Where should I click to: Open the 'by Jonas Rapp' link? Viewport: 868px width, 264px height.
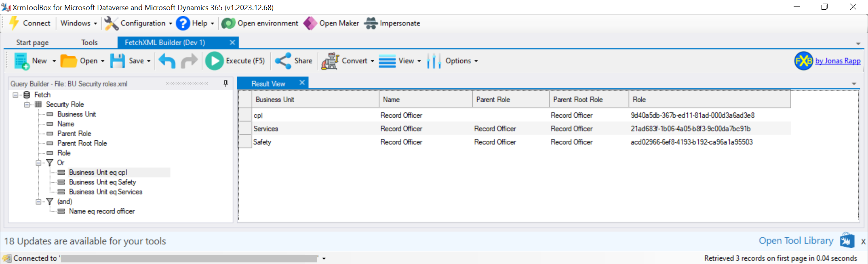(837, 61)
